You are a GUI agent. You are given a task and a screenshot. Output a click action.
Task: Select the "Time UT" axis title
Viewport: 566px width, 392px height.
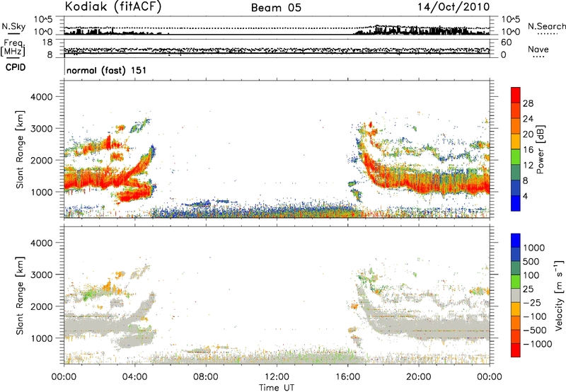[277, 388]
